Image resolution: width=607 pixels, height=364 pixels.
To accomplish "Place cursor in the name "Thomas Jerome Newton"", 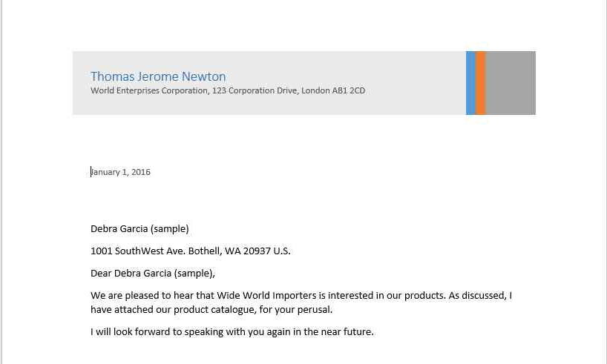I will (x=157, y=76).
